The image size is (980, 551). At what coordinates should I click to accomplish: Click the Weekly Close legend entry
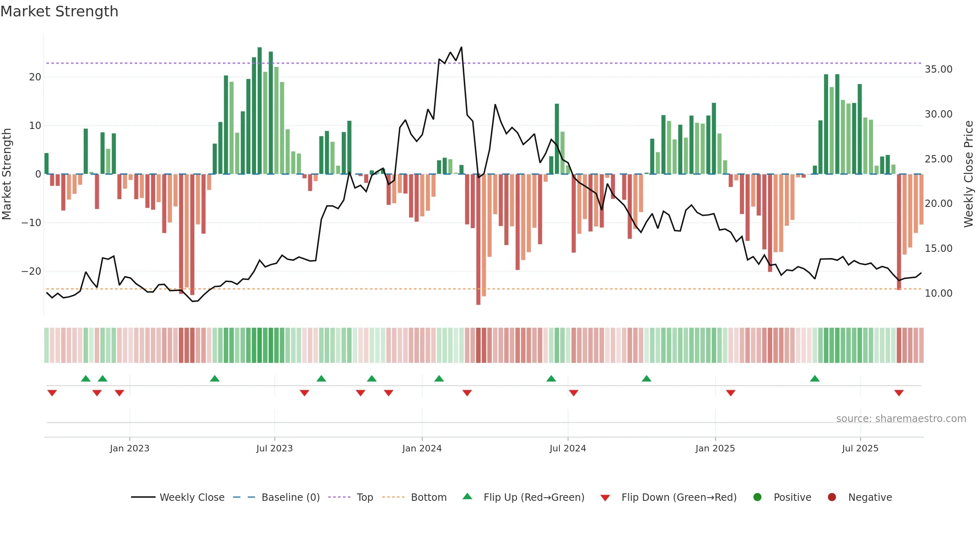click(x=178, y=497)
